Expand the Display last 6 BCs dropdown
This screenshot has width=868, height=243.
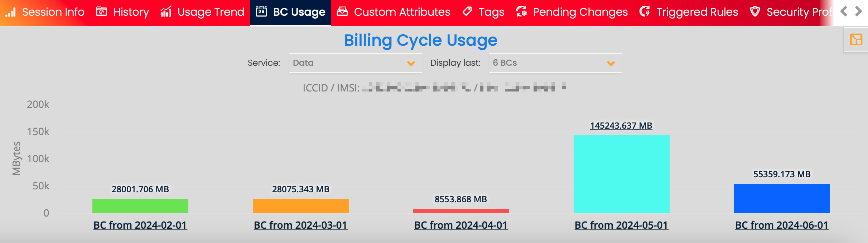(x=555, y=63)
